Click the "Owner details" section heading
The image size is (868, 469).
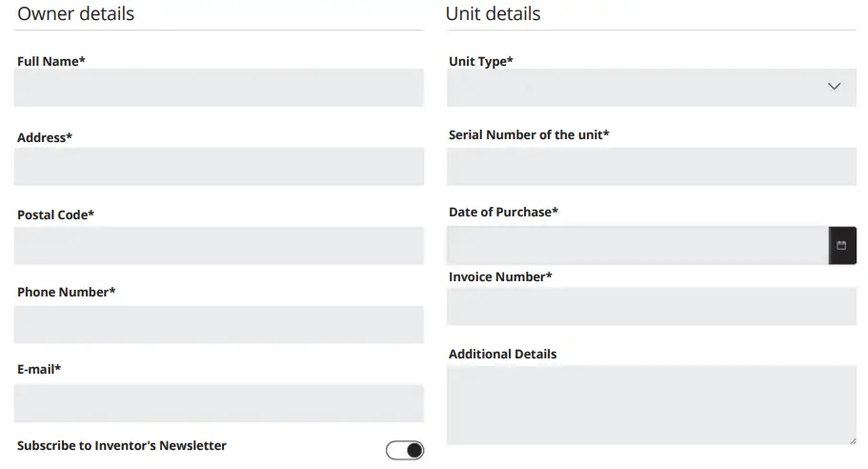[76, 13]
